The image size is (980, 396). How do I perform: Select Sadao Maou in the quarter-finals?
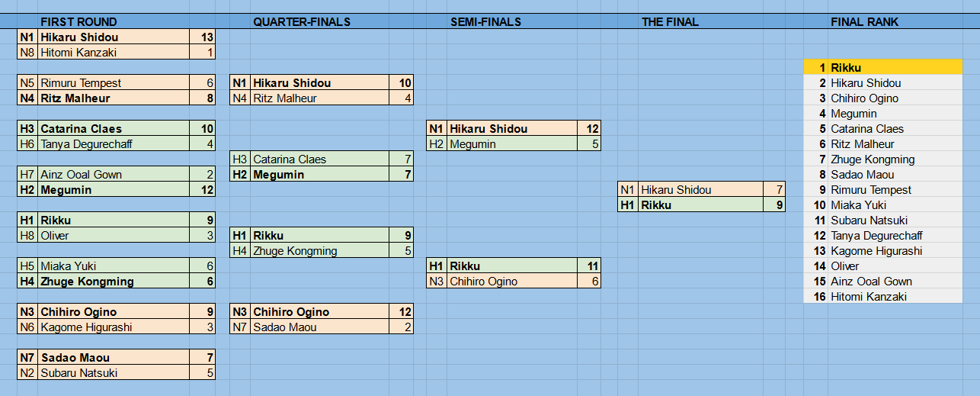point(319,327)
